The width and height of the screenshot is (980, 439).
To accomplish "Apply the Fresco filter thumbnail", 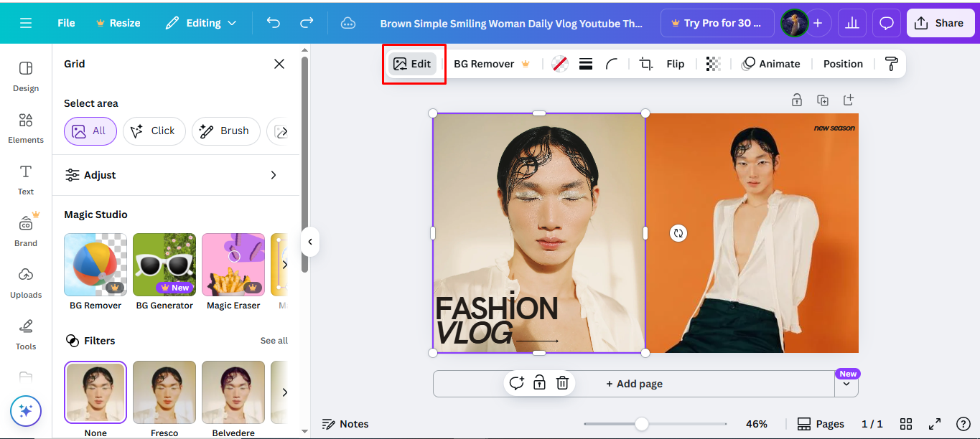I will pyautogui.click(x=164, y=392).
